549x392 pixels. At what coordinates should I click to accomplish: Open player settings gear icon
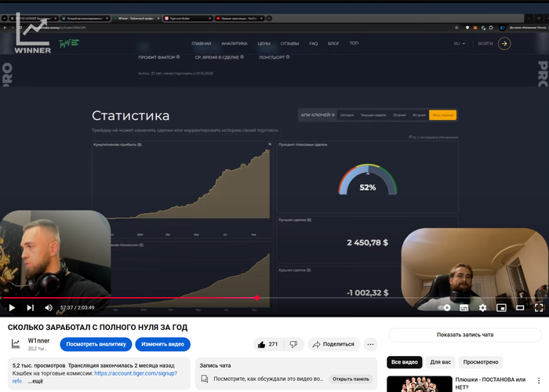(483, 307)
